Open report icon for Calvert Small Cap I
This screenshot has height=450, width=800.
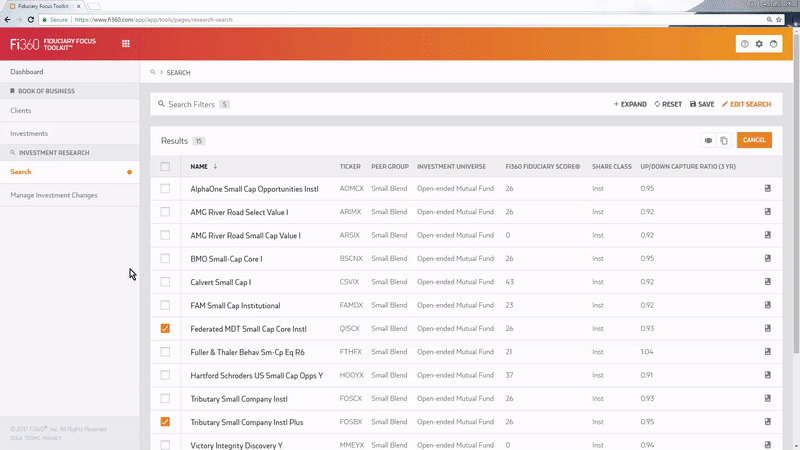point(767,282)
